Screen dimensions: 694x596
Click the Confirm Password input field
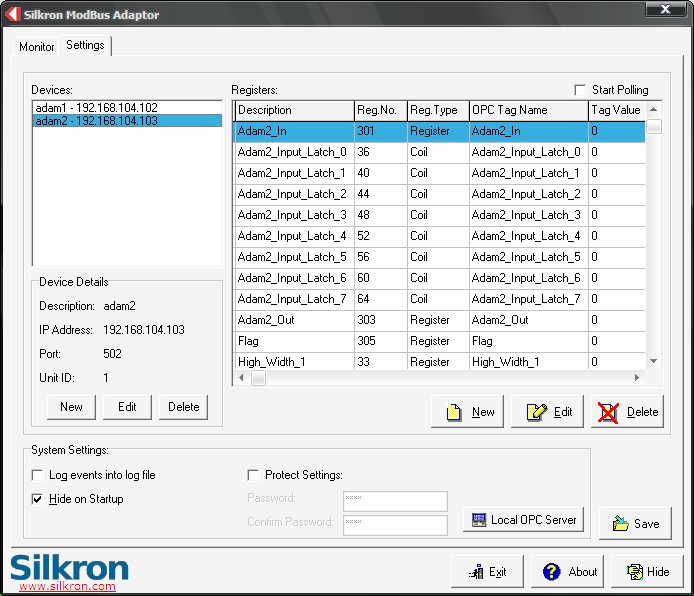click(x=395, y=525)
